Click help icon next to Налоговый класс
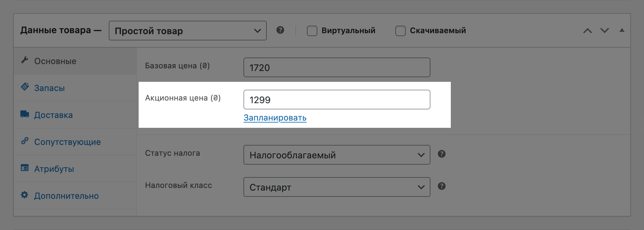The height and width of the screenshot is (230, 644). 442,186
